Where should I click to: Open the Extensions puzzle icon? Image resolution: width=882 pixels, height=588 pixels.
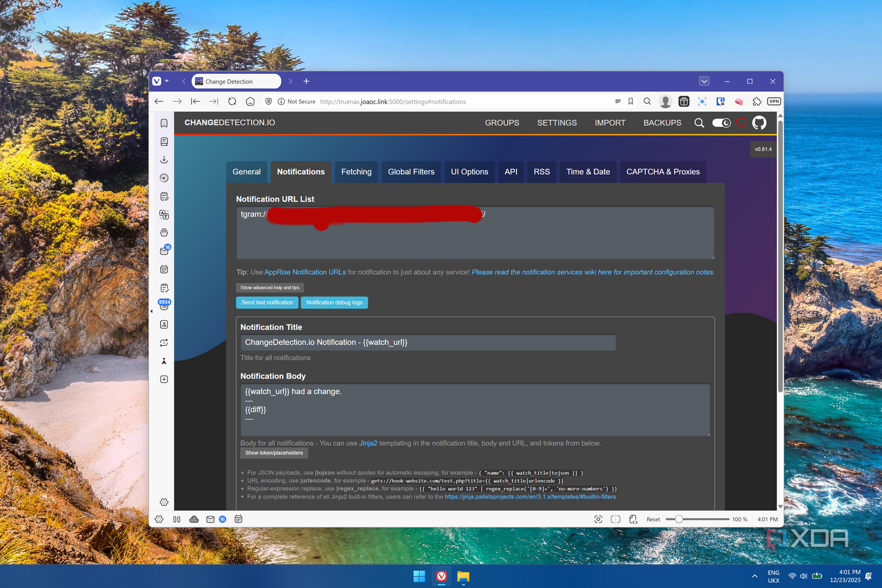[x=756, y=102]
